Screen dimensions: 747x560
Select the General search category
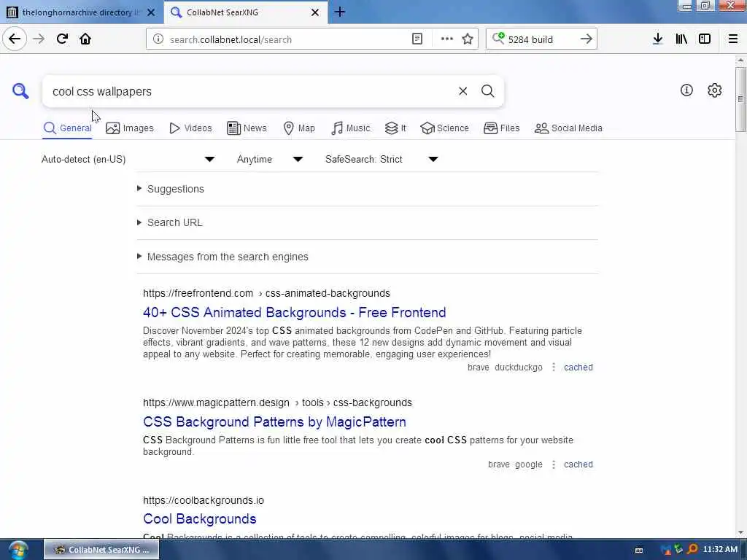pyautogui.click(x=67, y=128)
